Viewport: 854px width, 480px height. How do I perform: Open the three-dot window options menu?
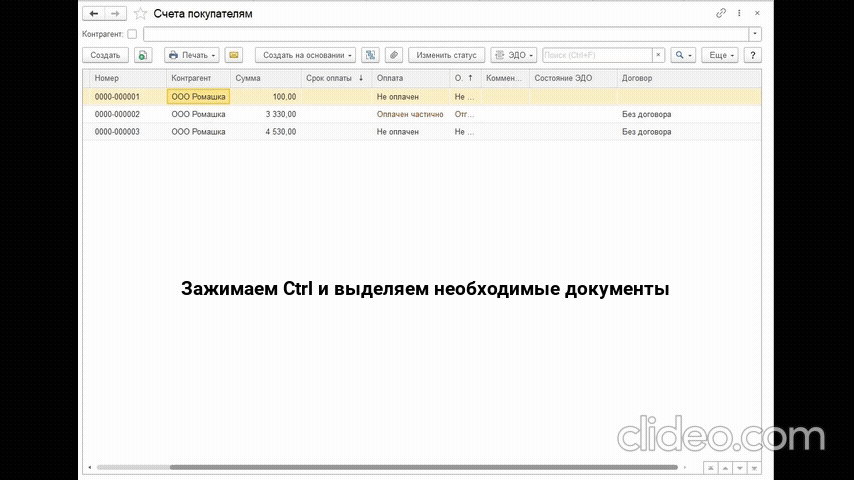click(x=739, y=13)
